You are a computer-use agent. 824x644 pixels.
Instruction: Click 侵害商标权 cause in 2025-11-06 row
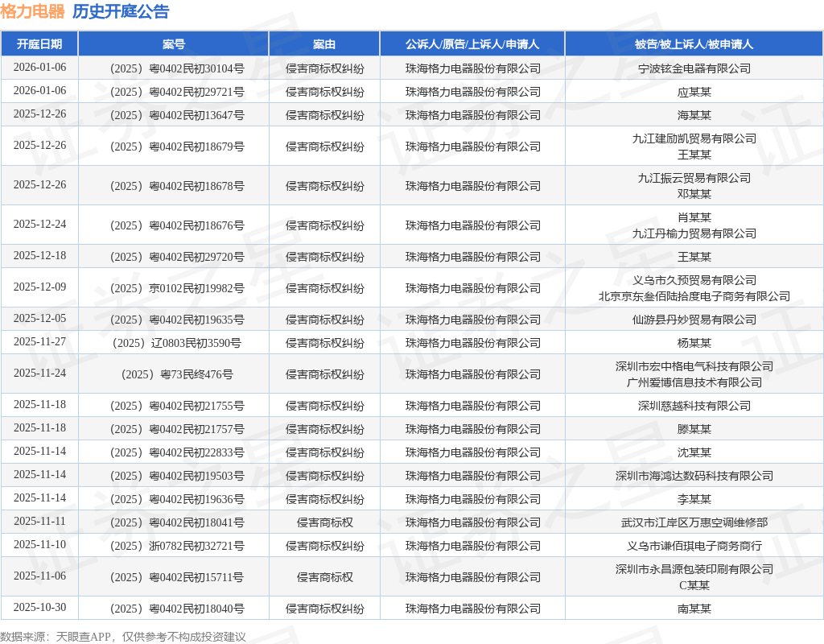[x=324, y=577]
